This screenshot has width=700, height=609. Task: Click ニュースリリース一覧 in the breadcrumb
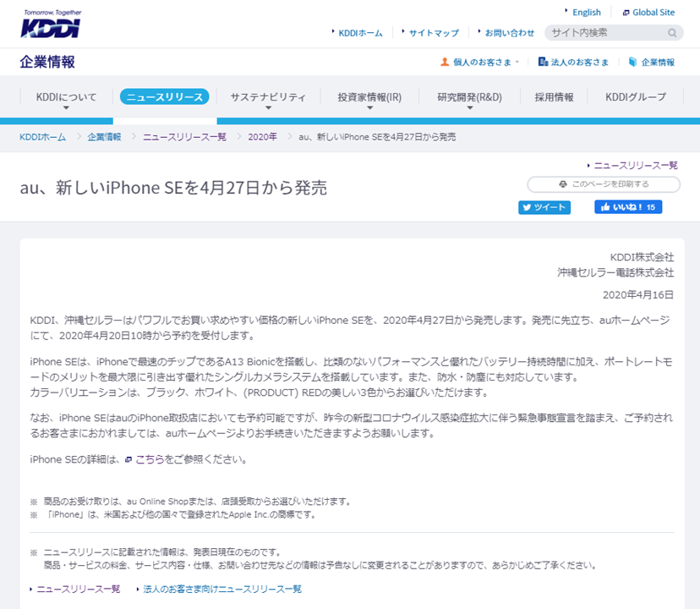[184, 137]
